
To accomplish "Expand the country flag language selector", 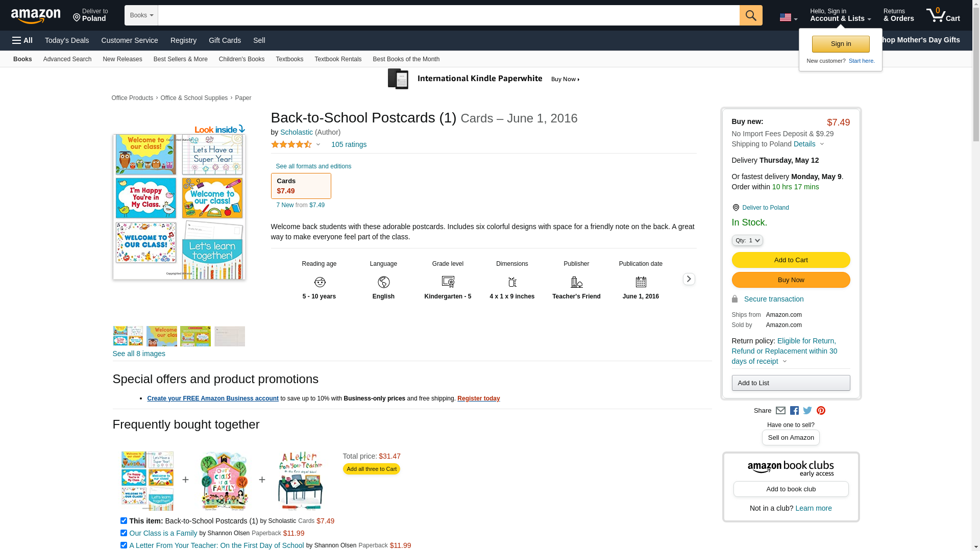I will [788, 18].
